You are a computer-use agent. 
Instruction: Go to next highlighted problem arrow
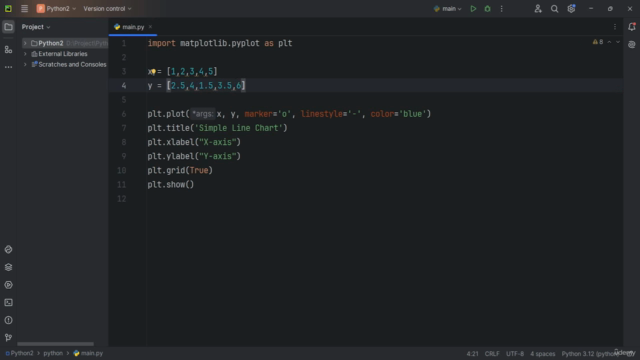pyautogui.click(x=618, y=42)
